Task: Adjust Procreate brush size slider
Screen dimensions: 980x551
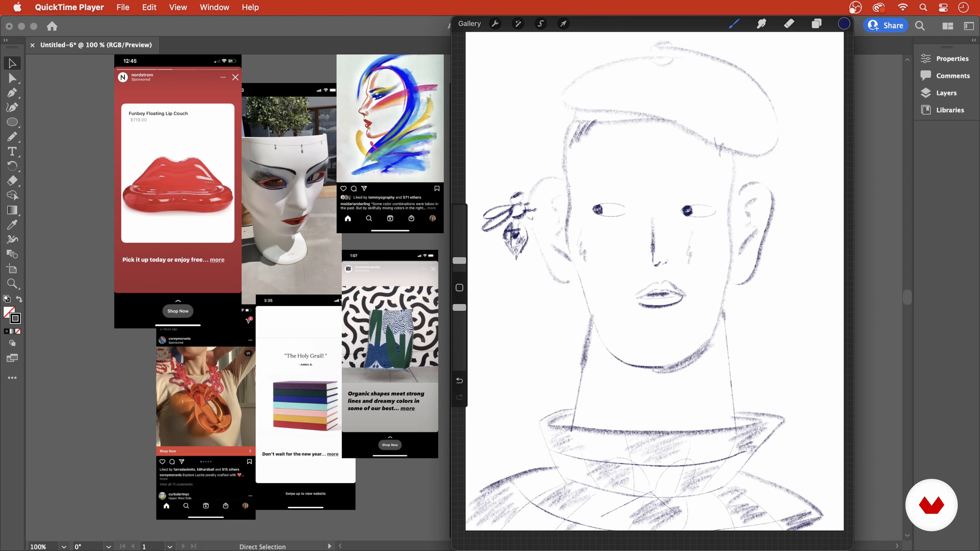Action: click(x=459, y=260)
